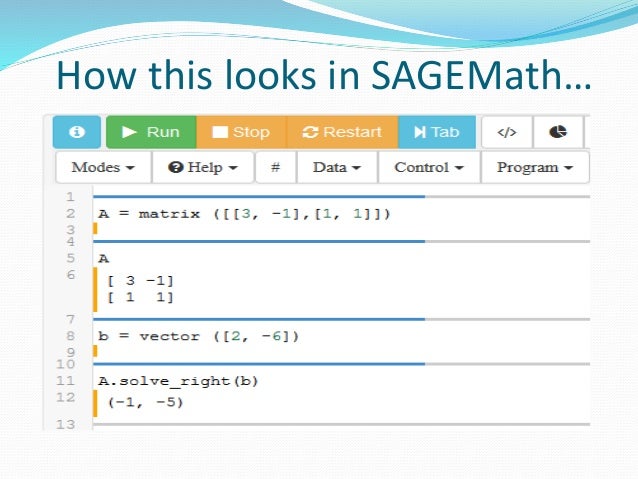Click the A.solve_right(b) code line

coord(178,381)
